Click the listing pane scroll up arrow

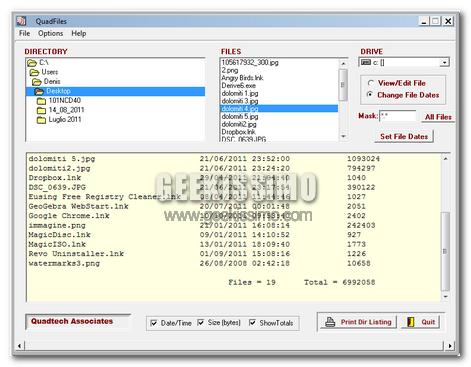(445, 159)
